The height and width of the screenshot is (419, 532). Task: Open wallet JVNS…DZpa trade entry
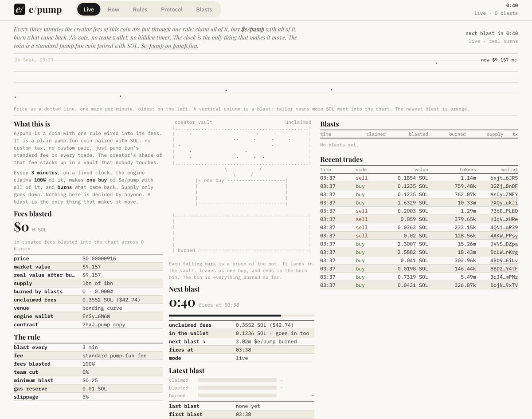[504, 244]
